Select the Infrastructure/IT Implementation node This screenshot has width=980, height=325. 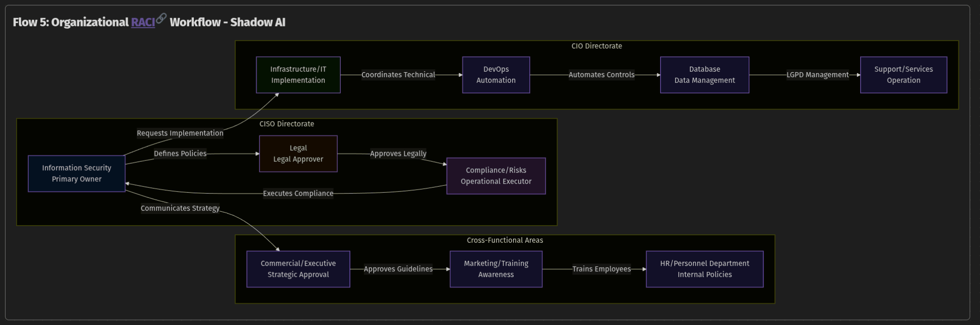(298, 75)
